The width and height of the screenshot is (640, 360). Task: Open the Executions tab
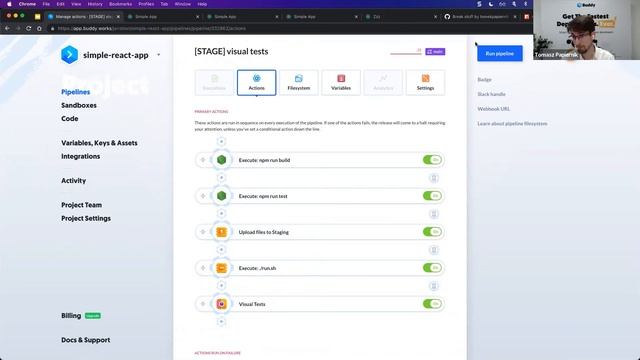(214, 82)
